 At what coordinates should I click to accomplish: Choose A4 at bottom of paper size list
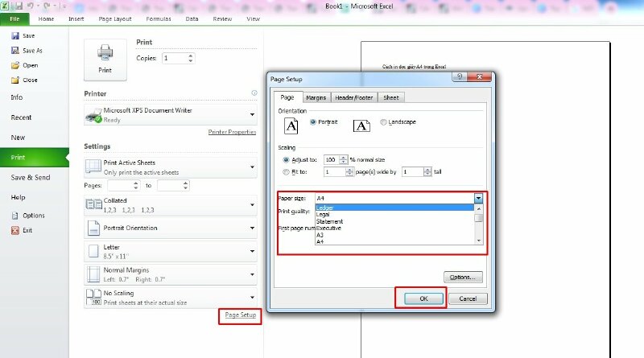(394, 242)
